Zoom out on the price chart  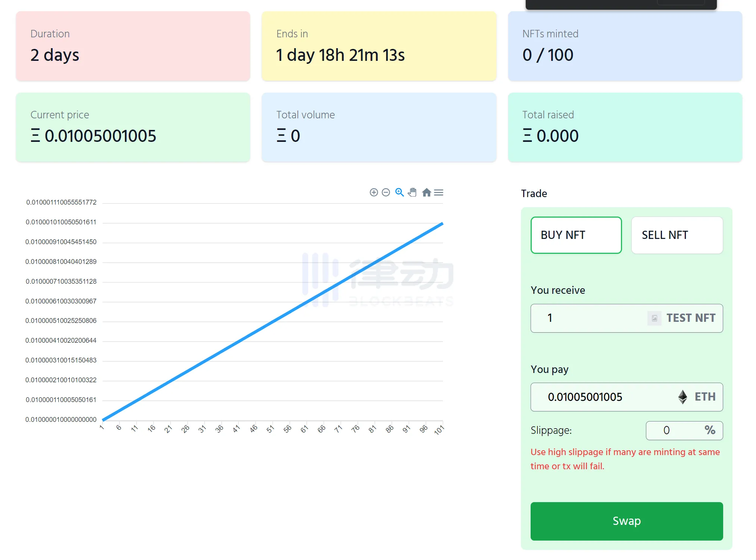[x=386, y=192]
